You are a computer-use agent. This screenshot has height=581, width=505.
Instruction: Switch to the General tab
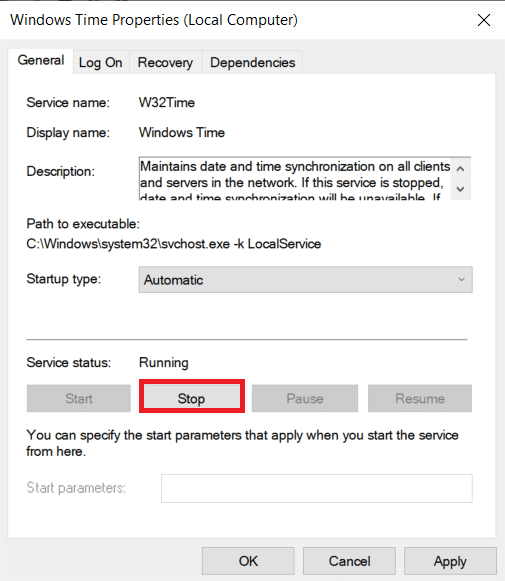tap(41, 60)
